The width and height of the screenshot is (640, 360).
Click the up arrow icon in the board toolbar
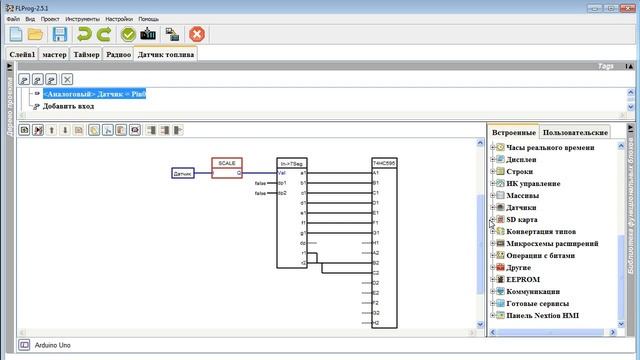[x=51, y=130]
